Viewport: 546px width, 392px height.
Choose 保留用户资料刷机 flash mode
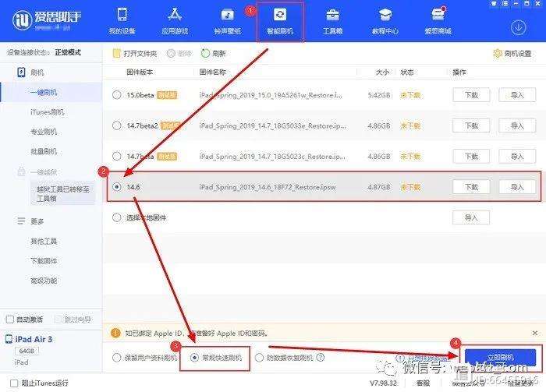(x=117, y=357)
